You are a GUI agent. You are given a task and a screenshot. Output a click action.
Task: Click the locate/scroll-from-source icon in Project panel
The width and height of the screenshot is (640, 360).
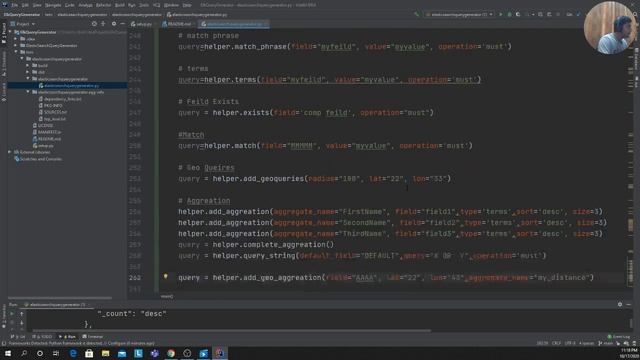pos(94,24)
